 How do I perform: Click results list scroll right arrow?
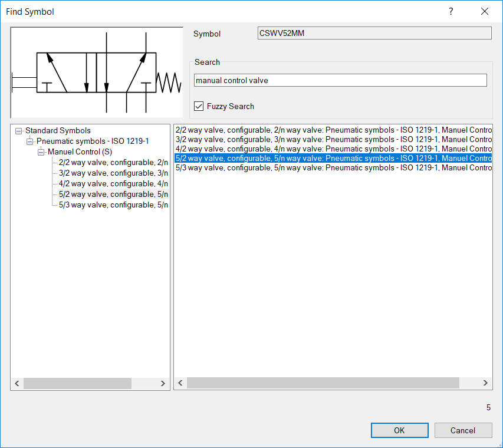coord(485,383)
